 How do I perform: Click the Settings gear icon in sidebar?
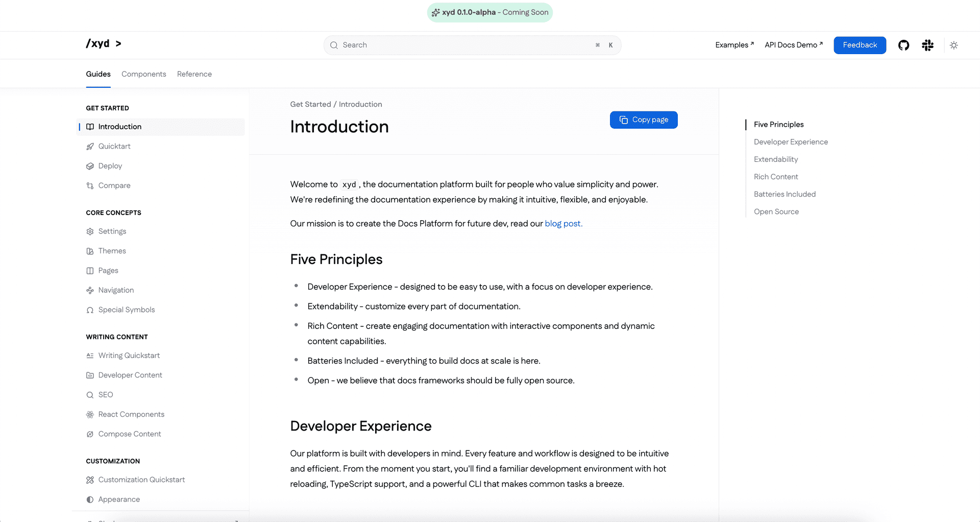pos(90,231)
